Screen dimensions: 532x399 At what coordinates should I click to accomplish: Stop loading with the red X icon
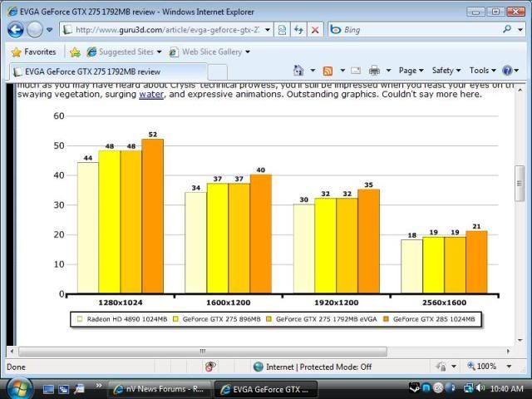click(x=315, y=30)
